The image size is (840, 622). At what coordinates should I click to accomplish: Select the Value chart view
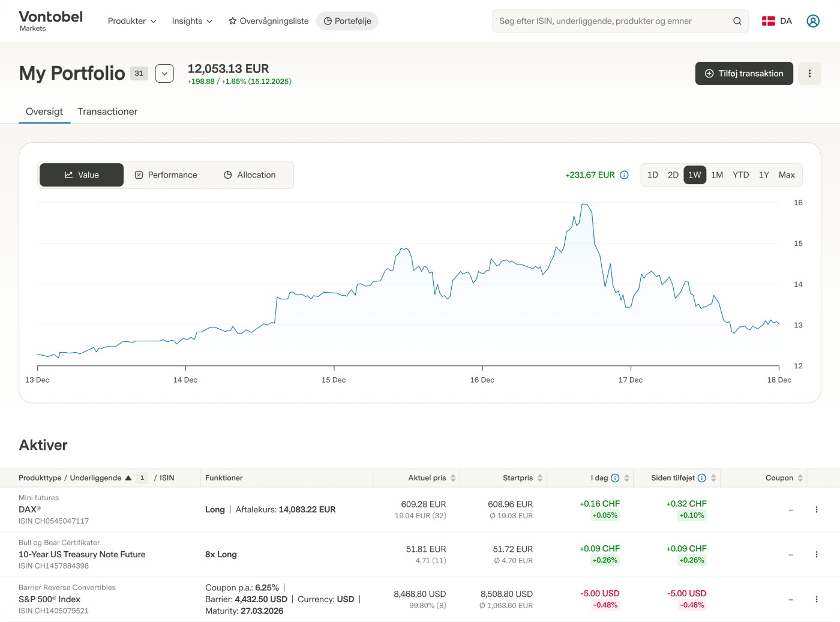pyautogui.click(x=82, y=175)
